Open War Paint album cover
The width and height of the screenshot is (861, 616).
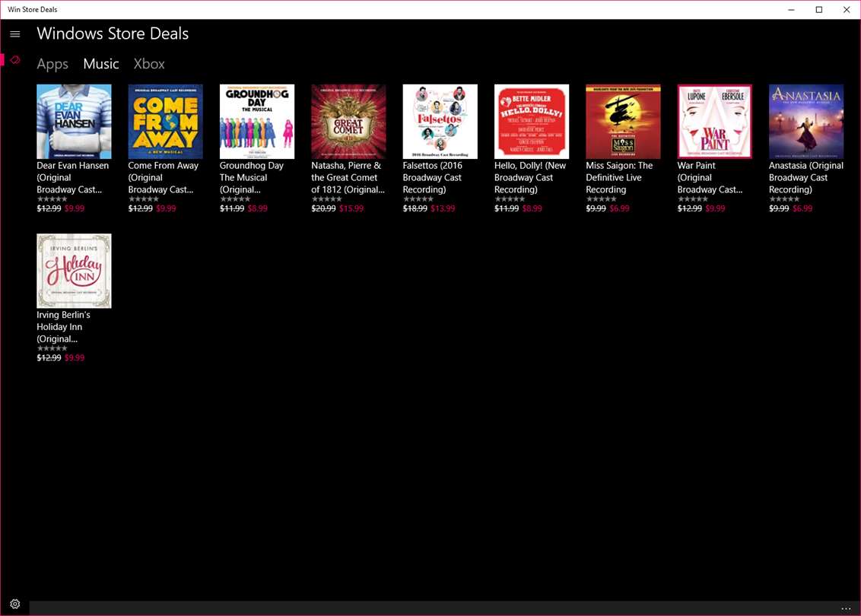(714, 122)
